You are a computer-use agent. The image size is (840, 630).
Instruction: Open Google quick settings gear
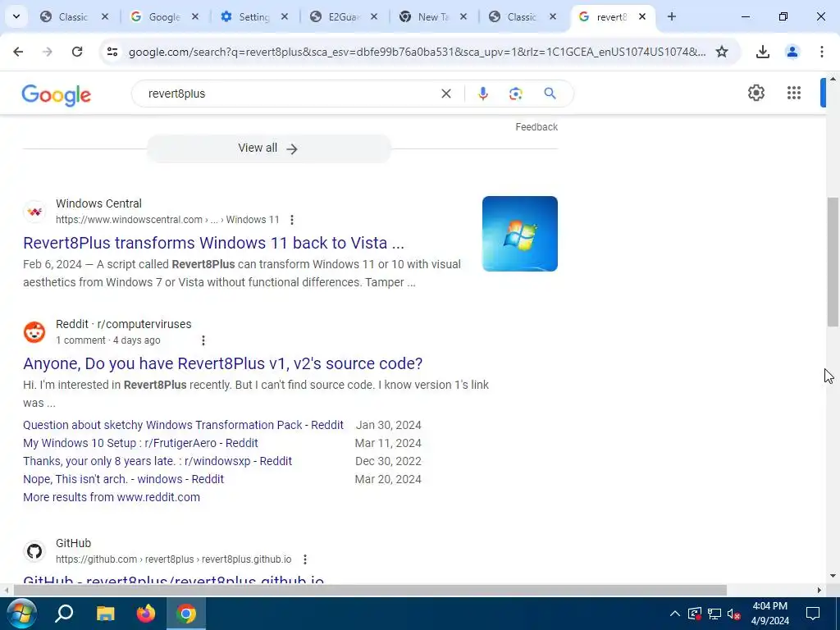click(x=756, y=93)
